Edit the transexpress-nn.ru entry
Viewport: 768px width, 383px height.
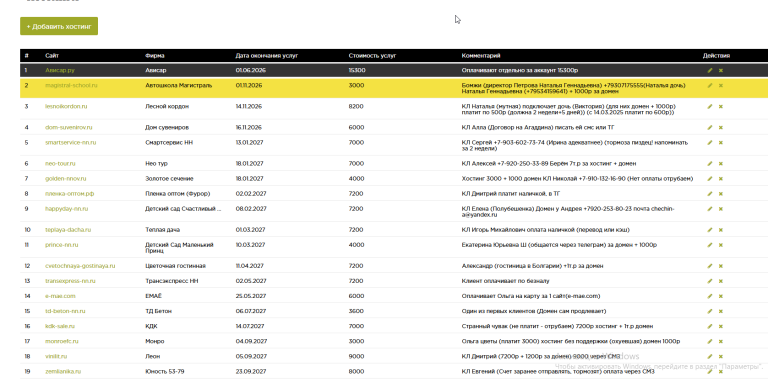point(710,282)
